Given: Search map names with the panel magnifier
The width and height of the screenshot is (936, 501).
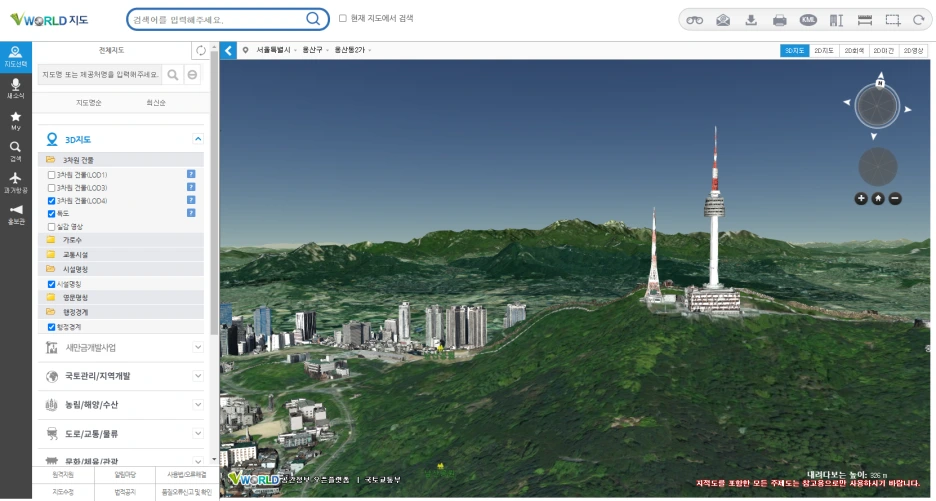Looking at the screenshot, I should [x=173, y=75].
